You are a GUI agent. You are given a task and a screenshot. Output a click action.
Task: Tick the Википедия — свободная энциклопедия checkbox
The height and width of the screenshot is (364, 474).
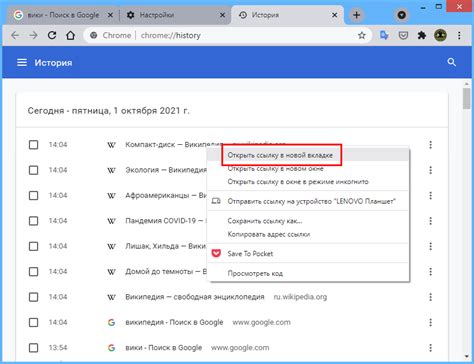33,297
